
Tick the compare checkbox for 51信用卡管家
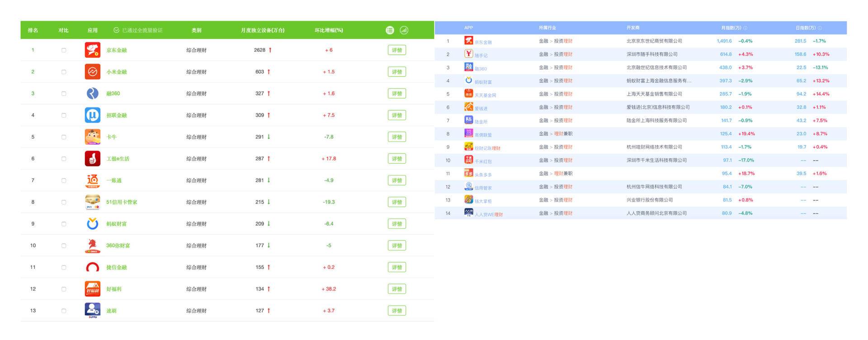coord(64,202)
